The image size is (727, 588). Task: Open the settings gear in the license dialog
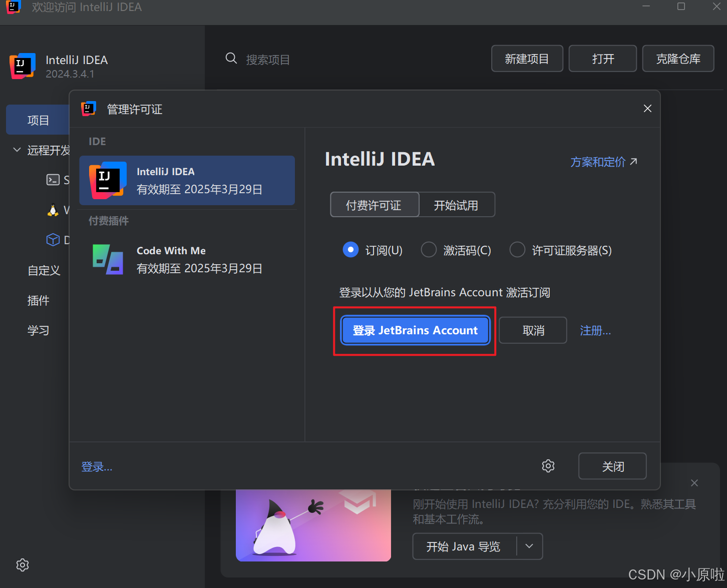(548, 466)
